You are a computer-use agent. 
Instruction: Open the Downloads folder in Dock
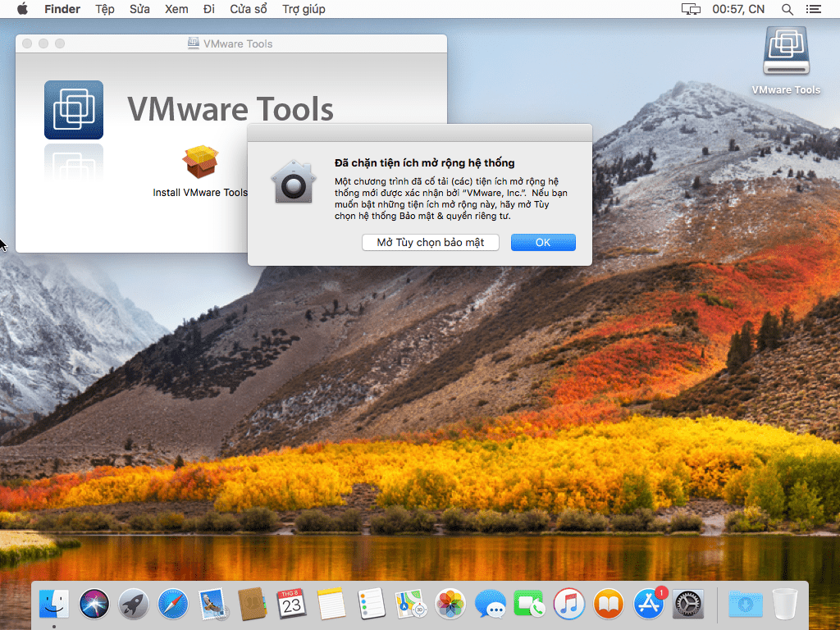(745, 604)
